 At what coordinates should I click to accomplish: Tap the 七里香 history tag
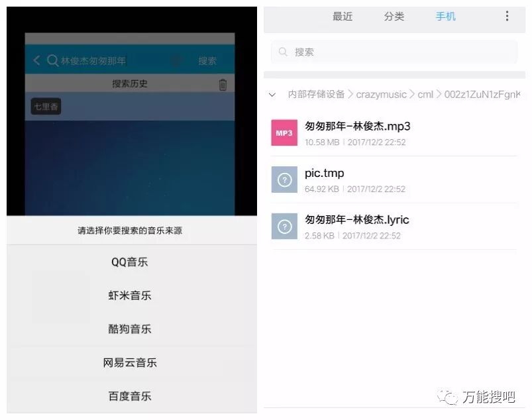pos(46,107)
